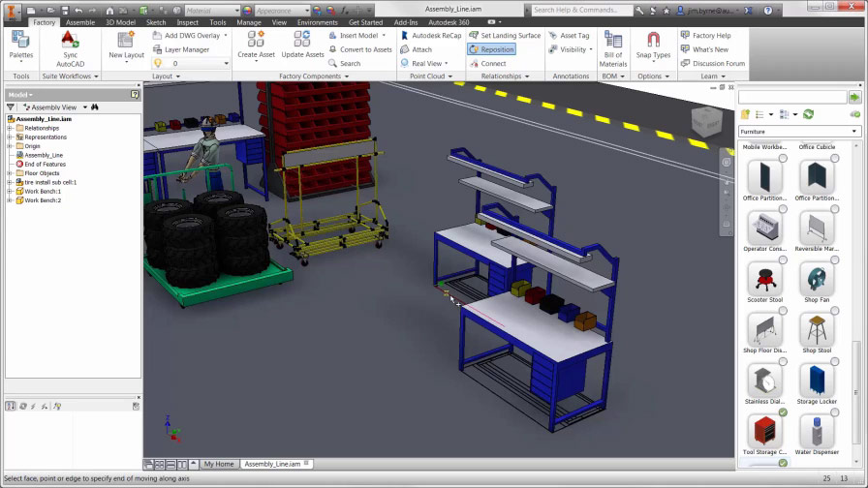Select End of Features in the browser
The image size is (868, 488).
tap(45, 165)
